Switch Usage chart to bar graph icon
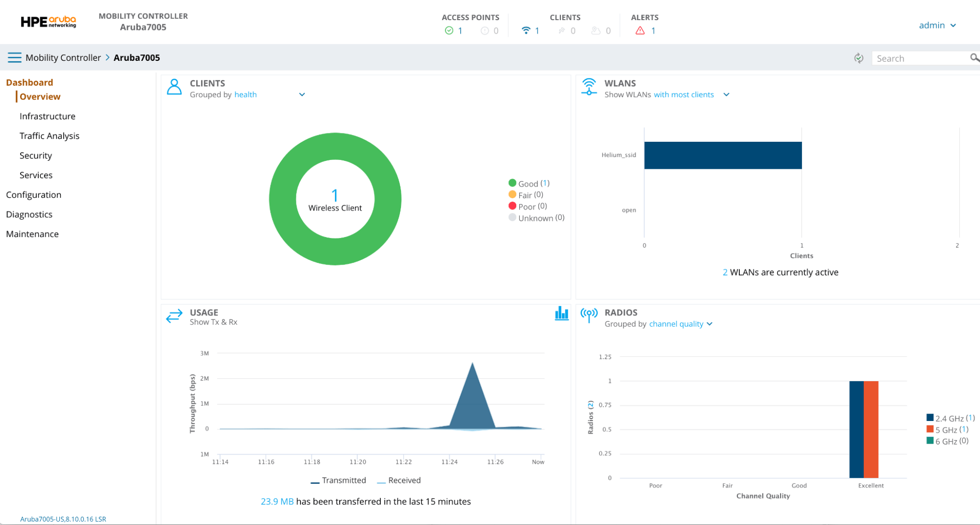The image size is (980, 525). [x=561, y=314]
